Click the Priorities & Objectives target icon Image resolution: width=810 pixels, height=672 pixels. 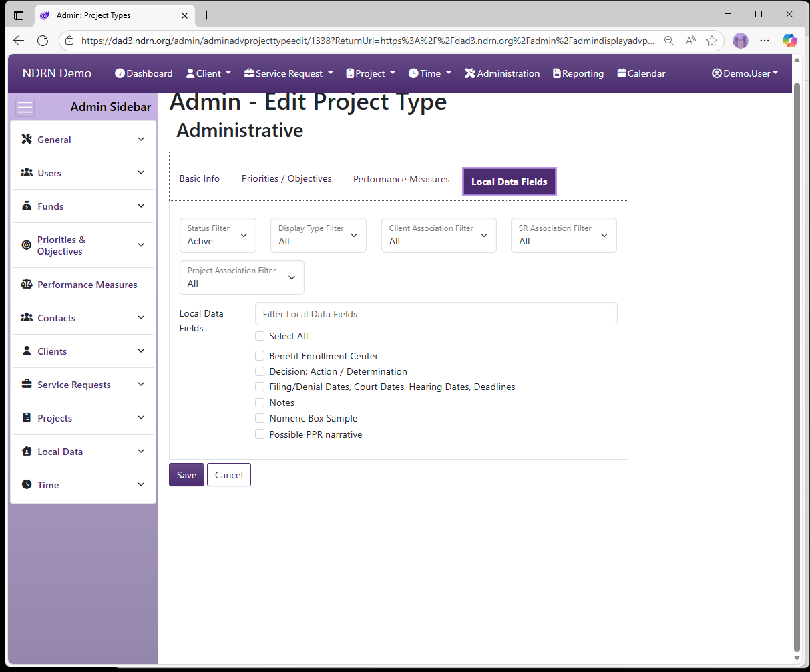pyautogui.click(x=27, y=245)
